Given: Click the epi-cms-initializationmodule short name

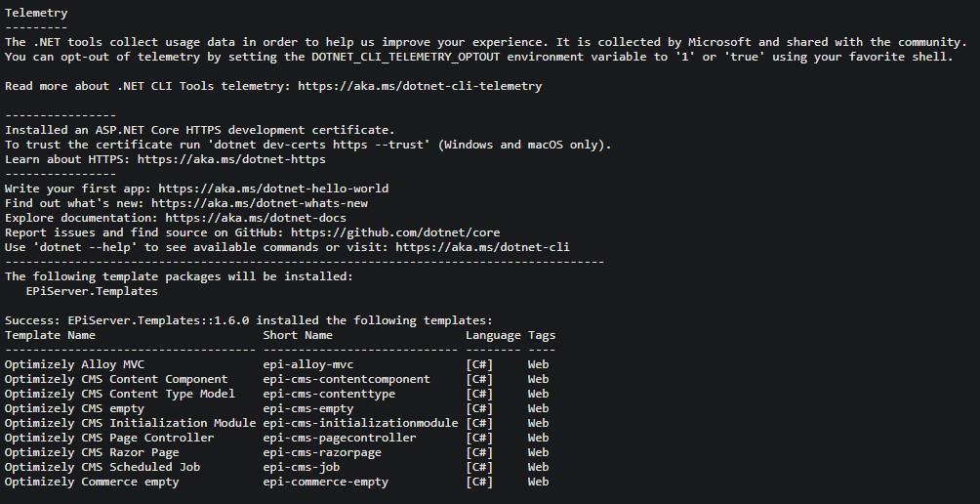Looking at the screenshot, I should 360,423.
